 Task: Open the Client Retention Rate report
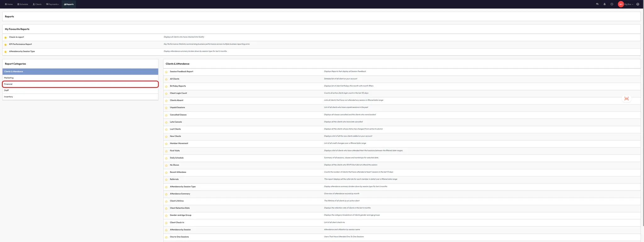point(180,208)
